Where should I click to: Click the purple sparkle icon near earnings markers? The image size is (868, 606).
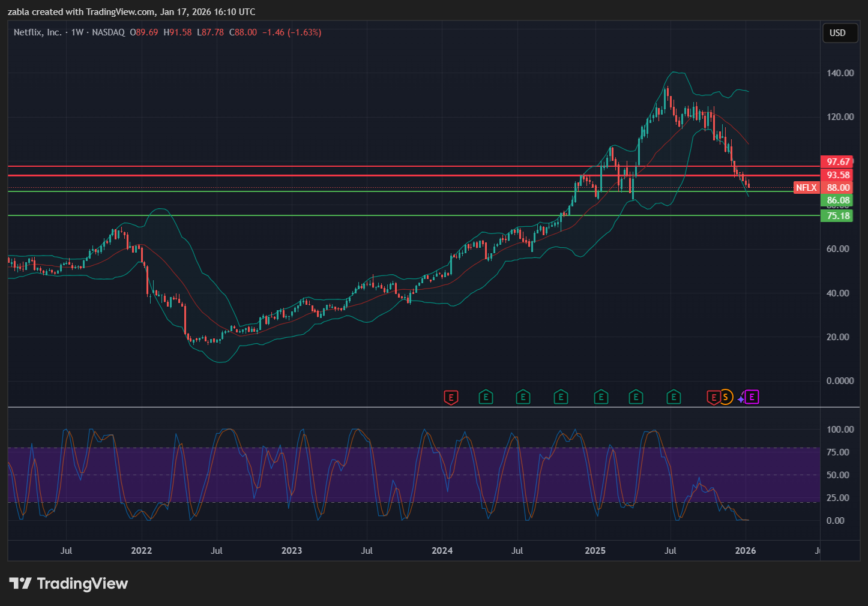(x=741, y=398)
